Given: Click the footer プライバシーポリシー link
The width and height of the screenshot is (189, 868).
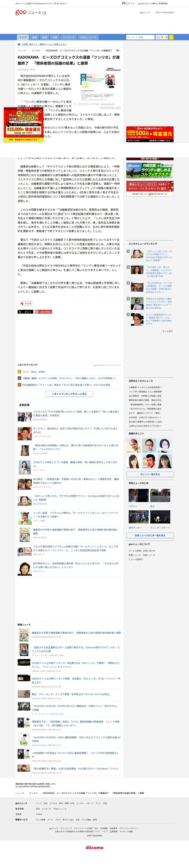Looking at the screenshot, I should click(128, 828).
